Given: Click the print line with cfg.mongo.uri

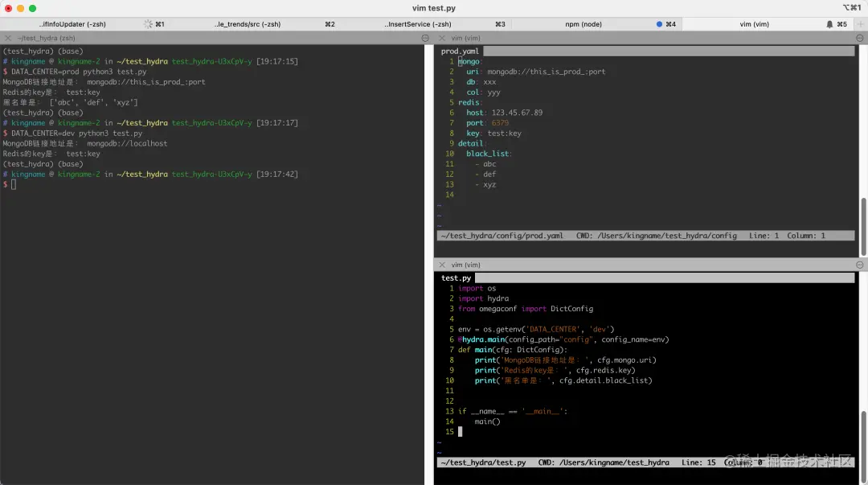Looking at the screenshot, I should [x=565, y=360].
